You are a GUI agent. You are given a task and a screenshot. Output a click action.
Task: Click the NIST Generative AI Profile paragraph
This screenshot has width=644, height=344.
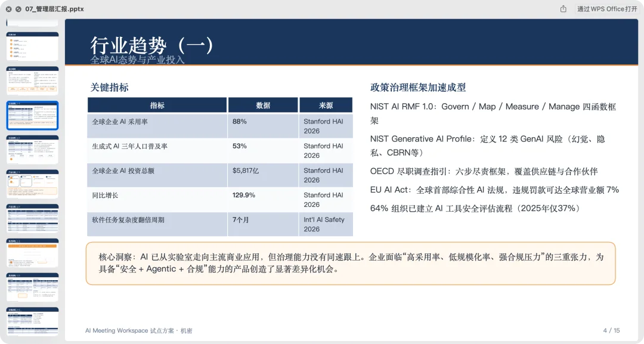488,145
